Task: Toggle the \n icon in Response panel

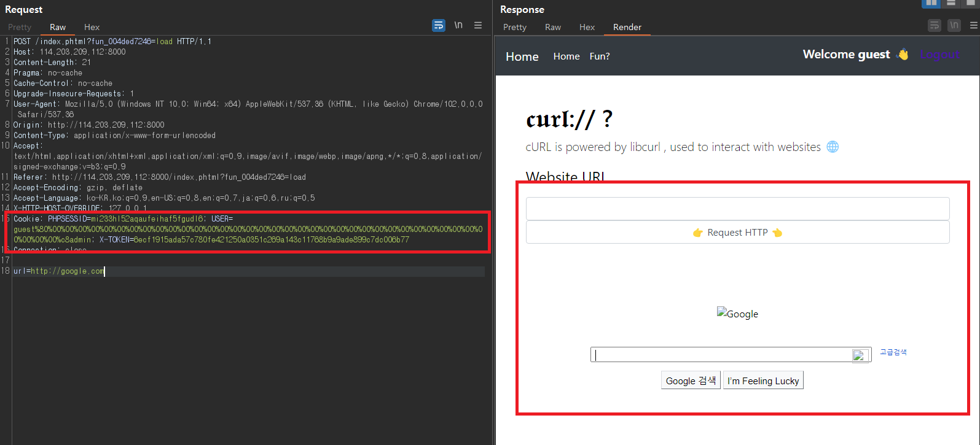Action: tap(954, 25)
